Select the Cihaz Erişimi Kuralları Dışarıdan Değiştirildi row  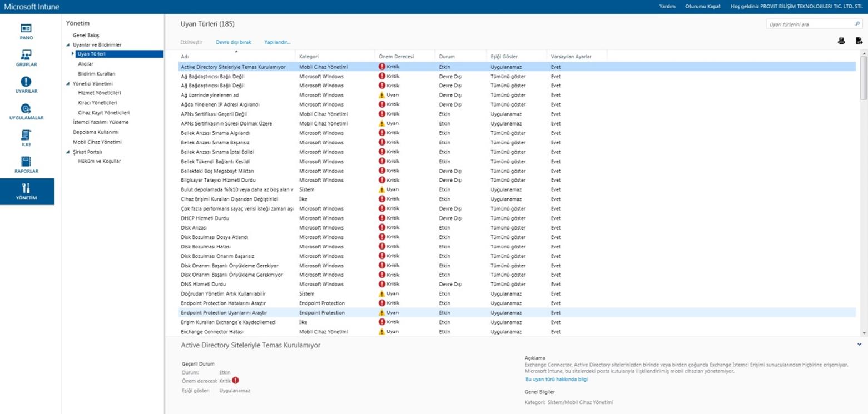point(517,199)
